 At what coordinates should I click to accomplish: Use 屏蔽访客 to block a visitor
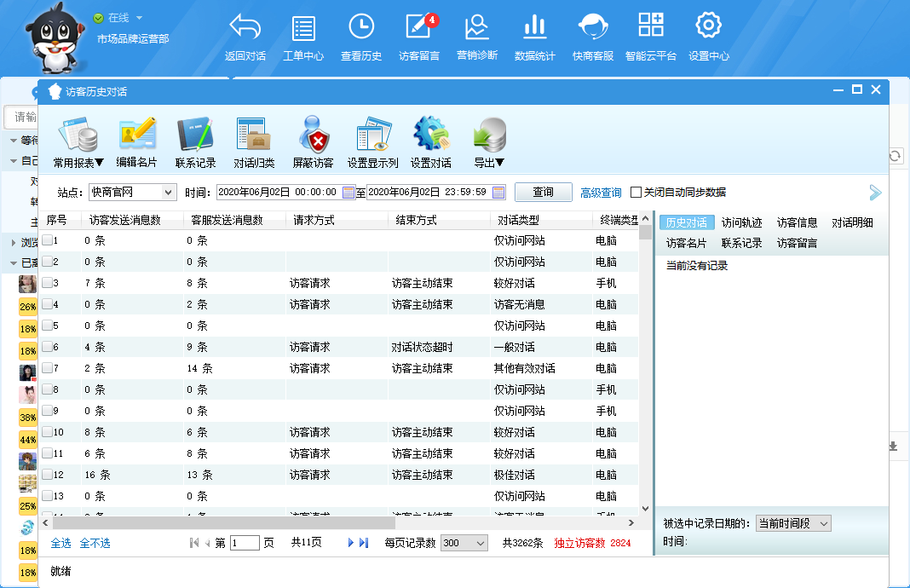coord(314,141)
